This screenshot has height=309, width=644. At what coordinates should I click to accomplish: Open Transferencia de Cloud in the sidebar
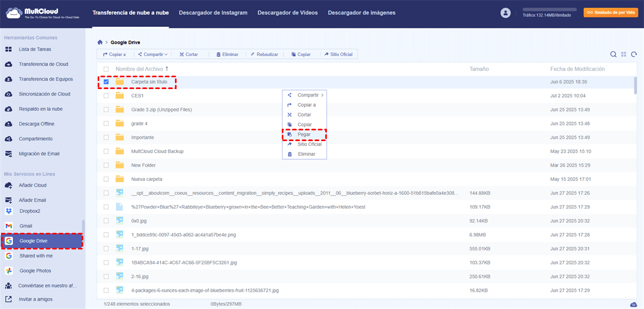(x=43, y=64)
